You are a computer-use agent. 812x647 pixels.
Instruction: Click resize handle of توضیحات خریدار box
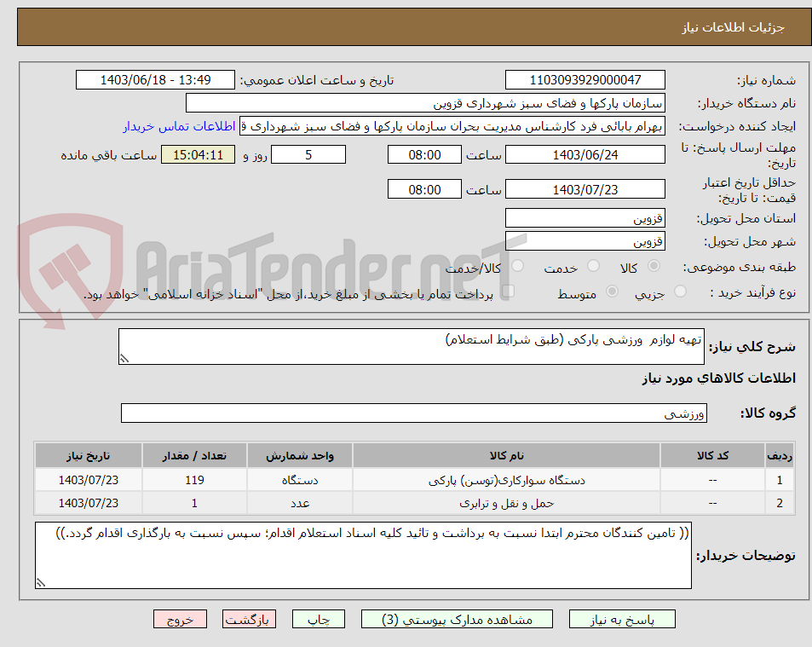[x=41, y=583]
